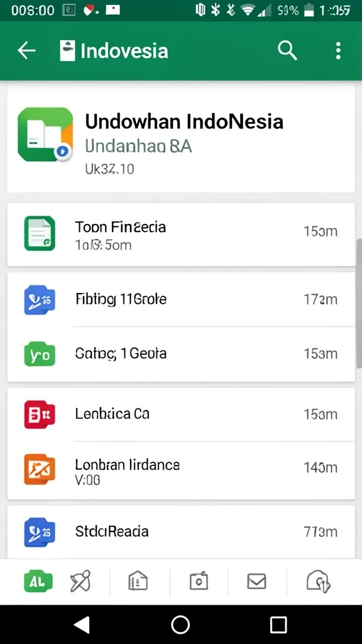This screenshot has height=644, width=362.
Task: Tap the back arrow in header
Action: [26, 51]
